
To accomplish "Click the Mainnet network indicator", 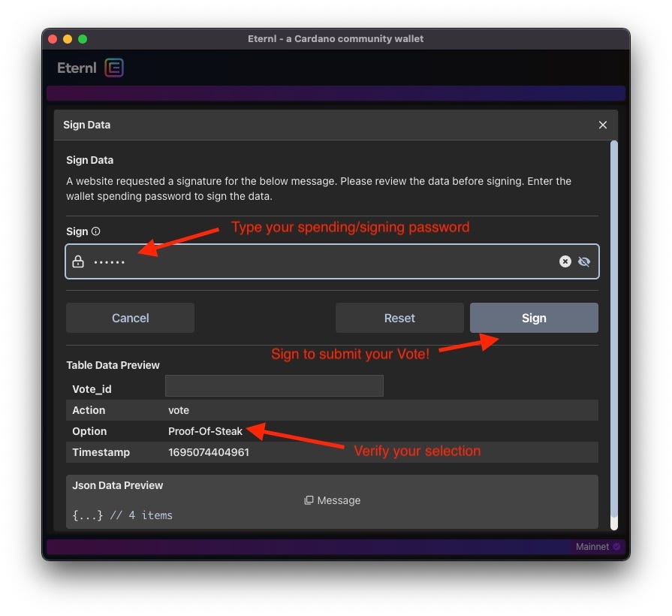I will (592, 547).
